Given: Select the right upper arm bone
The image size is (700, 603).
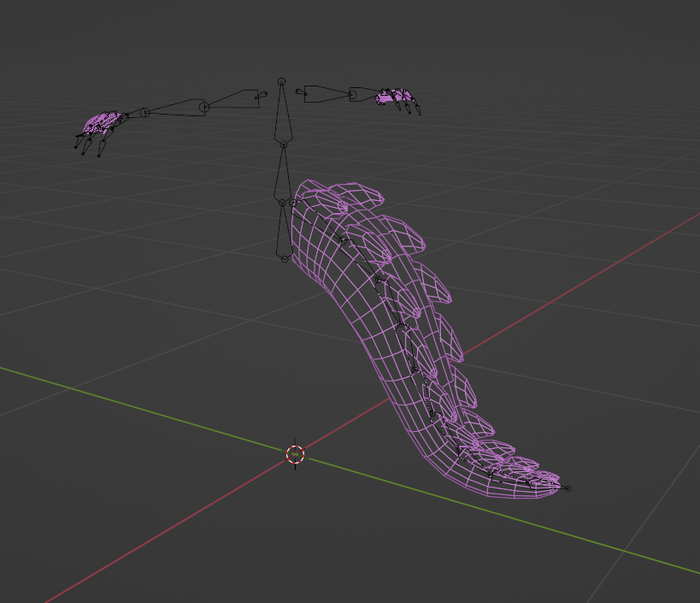Looking at the screenshot, I should click(x=328, y=94).
